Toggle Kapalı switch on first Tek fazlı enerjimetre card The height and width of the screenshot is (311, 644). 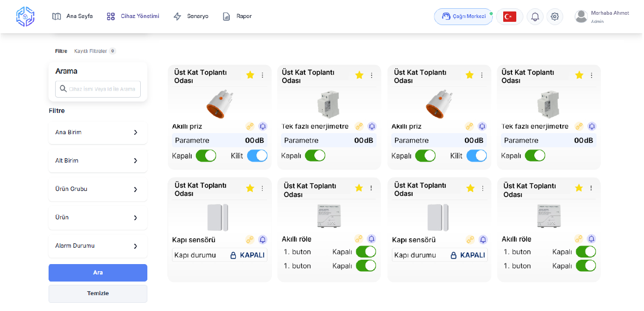(315, 155)
